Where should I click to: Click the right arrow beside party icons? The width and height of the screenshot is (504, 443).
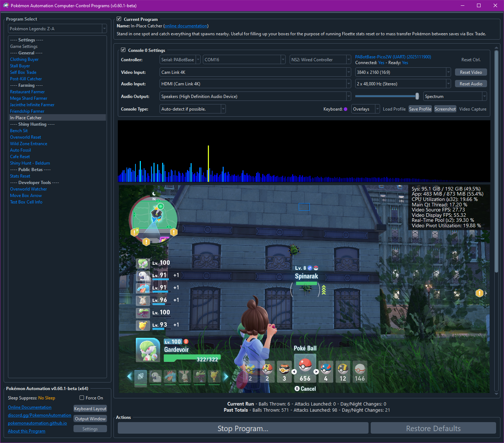pyautogui.click(x=226, y=377)
